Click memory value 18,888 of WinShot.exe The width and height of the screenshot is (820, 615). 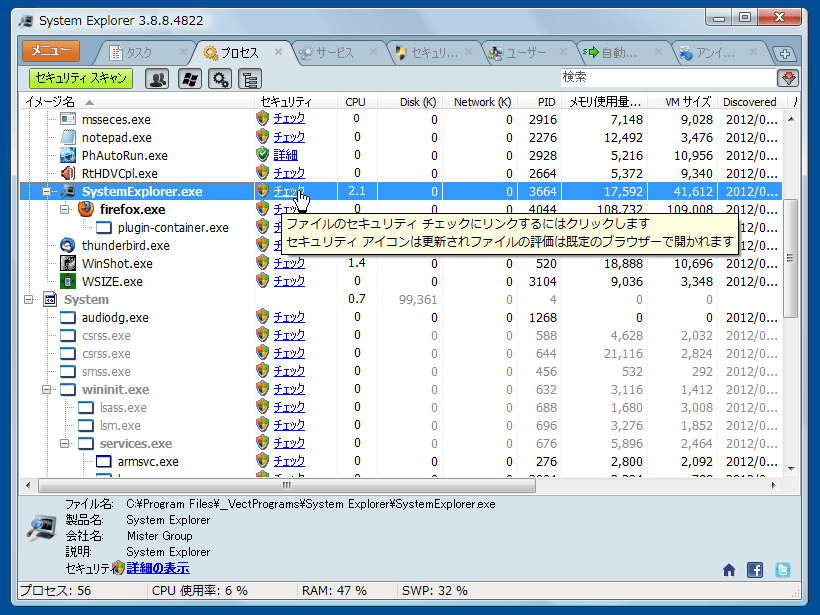pos(623,264)
